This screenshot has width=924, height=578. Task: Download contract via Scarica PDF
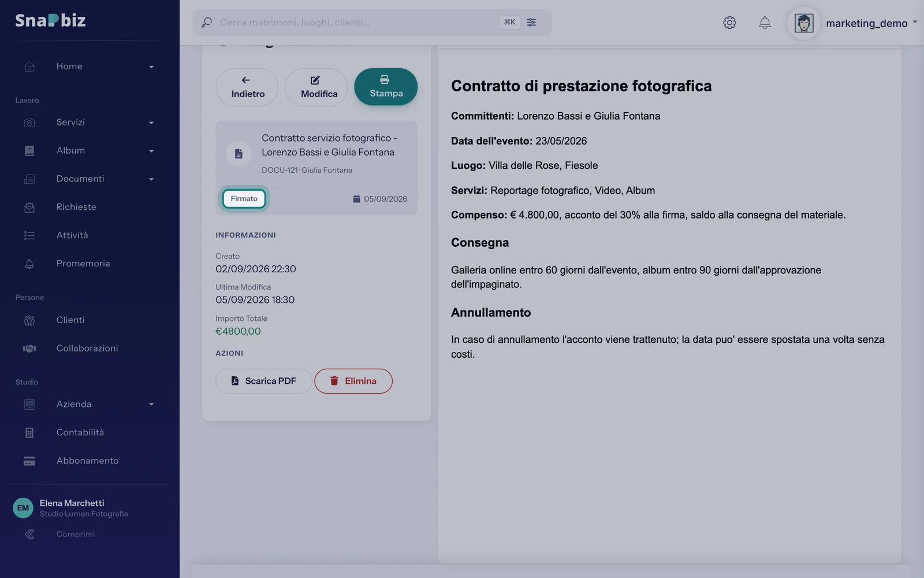coord(264,381)
